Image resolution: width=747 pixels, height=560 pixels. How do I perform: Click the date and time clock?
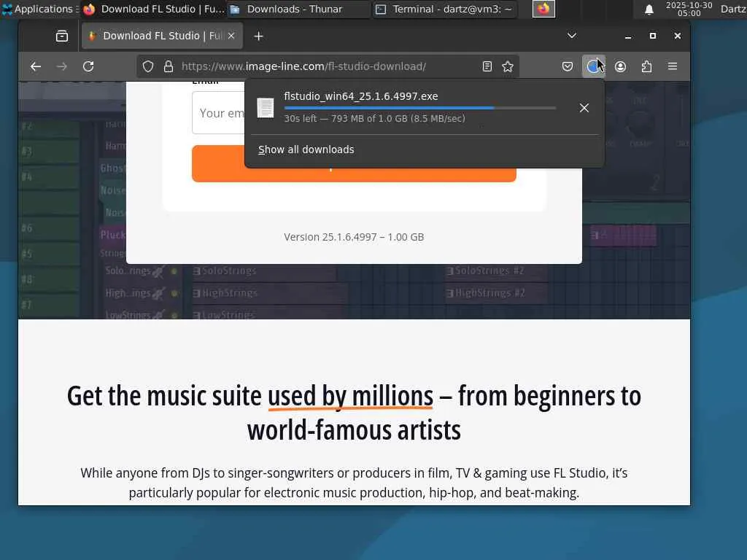689,9
